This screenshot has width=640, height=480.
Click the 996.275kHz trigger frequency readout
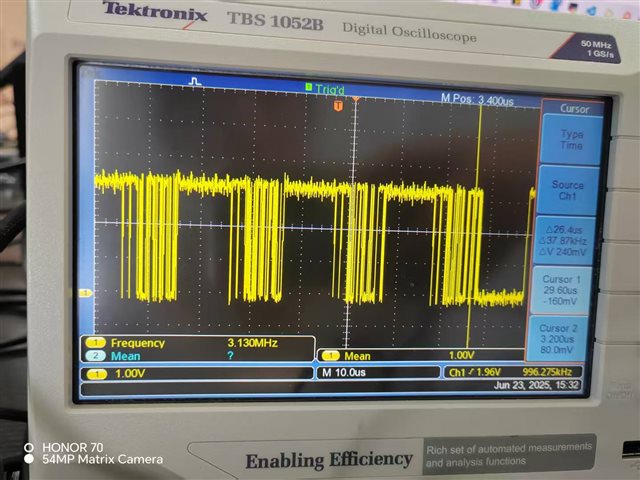pyautogui.click(x=547, y=372)
